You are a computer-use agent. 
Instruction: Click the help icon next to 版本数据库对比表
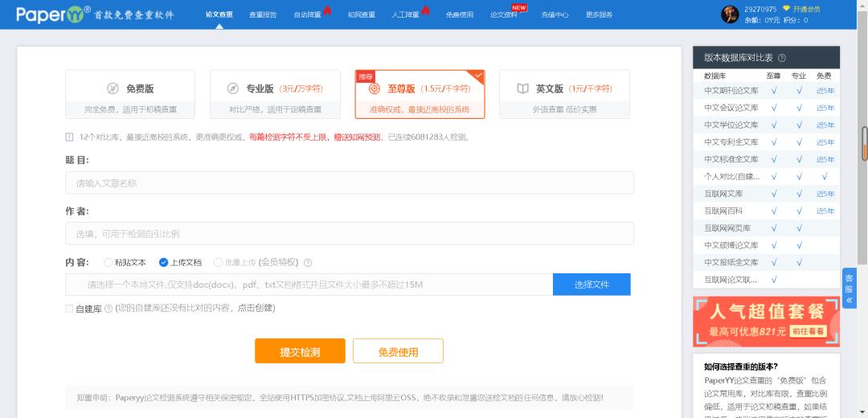782,58
